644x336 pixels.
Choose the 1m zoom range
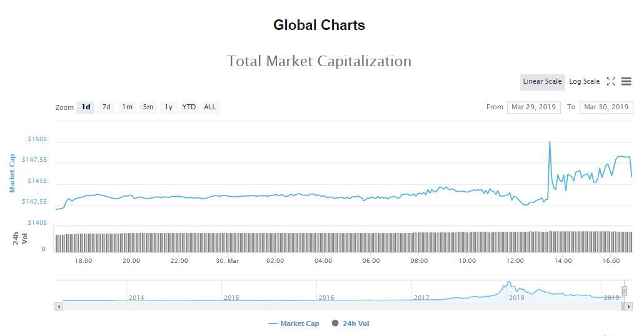(x=127, y=107)
